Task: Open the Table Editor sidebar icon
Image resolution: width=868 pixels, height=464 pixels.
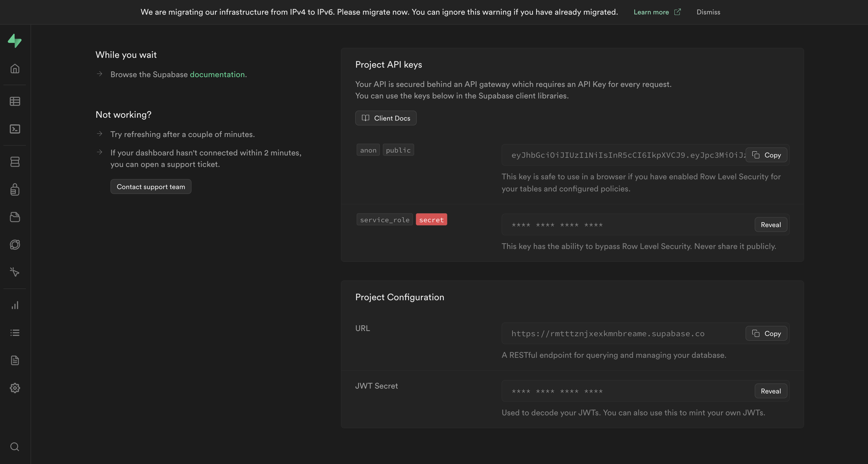Action: point(15,101)
